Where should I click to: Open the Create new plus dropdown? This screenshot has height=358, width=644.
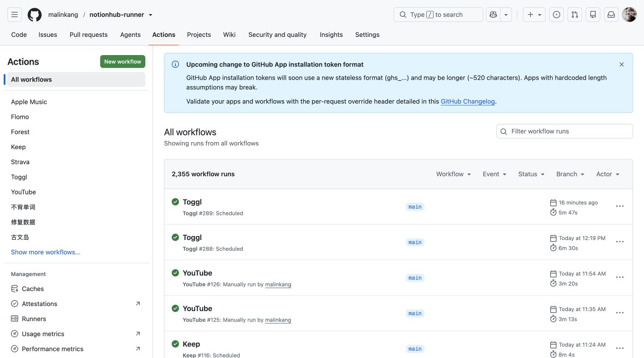click(534, 15)
